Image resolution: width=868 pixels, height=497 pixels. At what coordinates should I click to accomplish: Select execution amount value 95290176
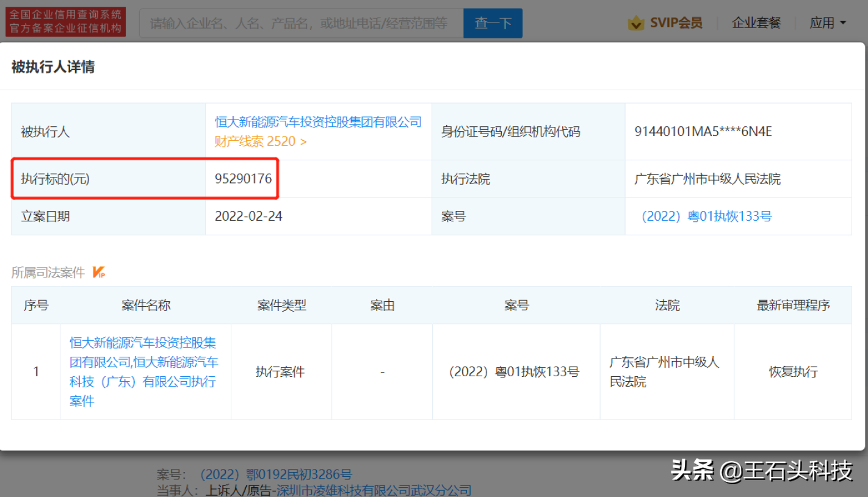click(x=243, y=179)
